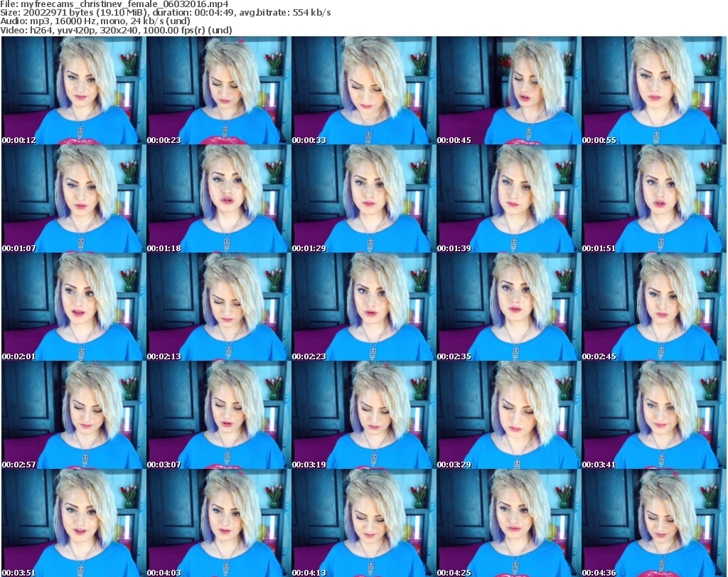The width and height of the screenshot is (728, 577).
Task: Click the 'Audio: mp3, 16000 Hz' header line
Action: [x=95, y=21]
